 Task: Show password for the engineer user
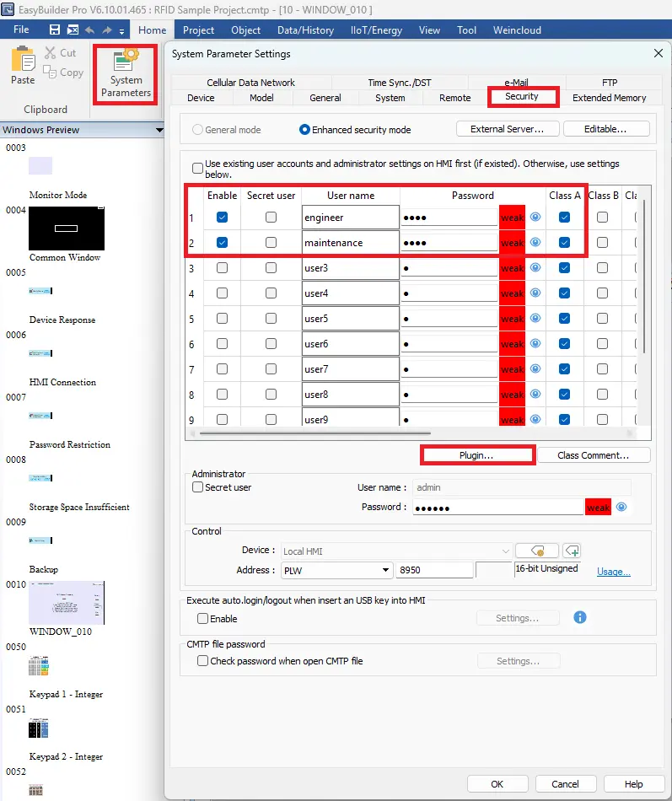point(535,217)
